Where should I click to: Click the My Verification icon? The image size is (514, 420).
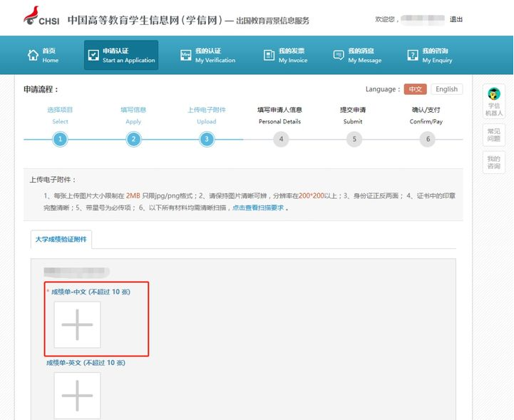(x=186, y=55)
